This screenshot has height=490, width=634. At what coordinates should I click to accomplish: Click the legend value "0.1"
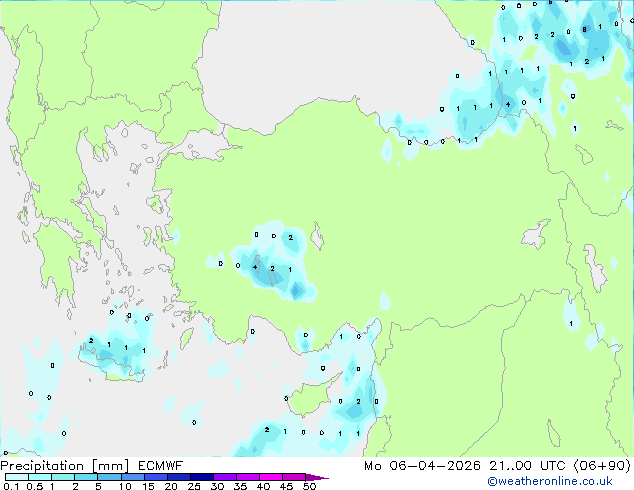(x=11, y=486)
